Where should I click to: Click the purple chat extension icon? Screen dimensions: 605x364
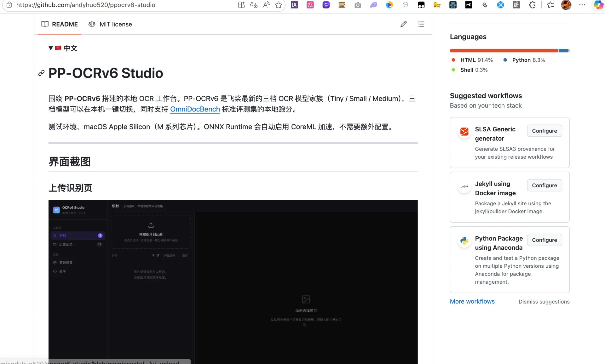pyautogui.click(x=326, y=5)
